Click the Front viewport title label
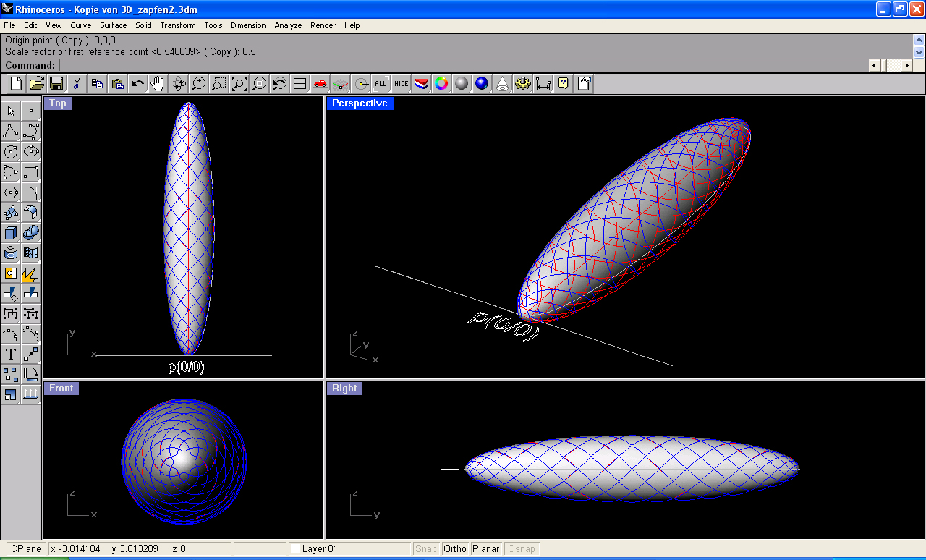The image size is (926, 560). pyautogui.click(x=61, y=389)
